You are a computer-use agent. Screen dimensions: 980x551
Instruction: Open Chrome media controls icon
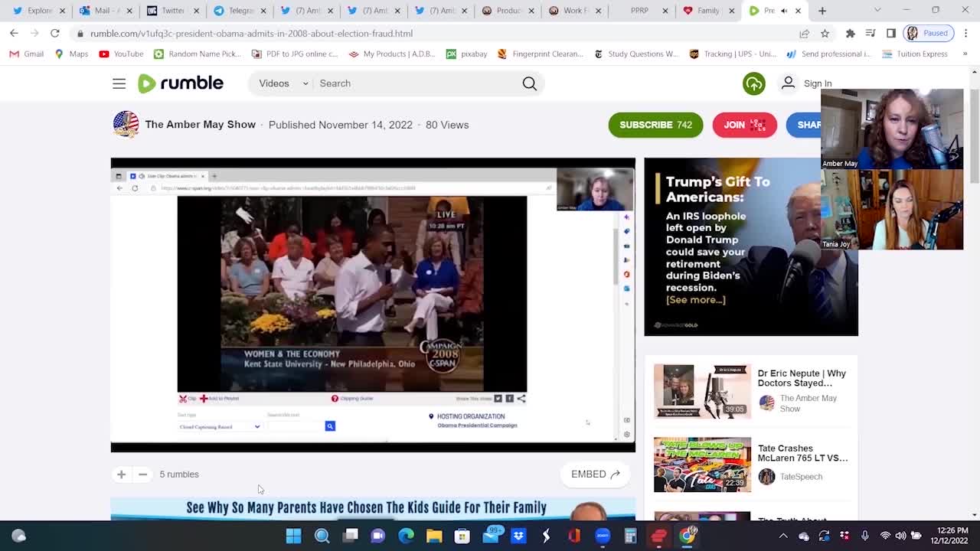click(871, 34)
